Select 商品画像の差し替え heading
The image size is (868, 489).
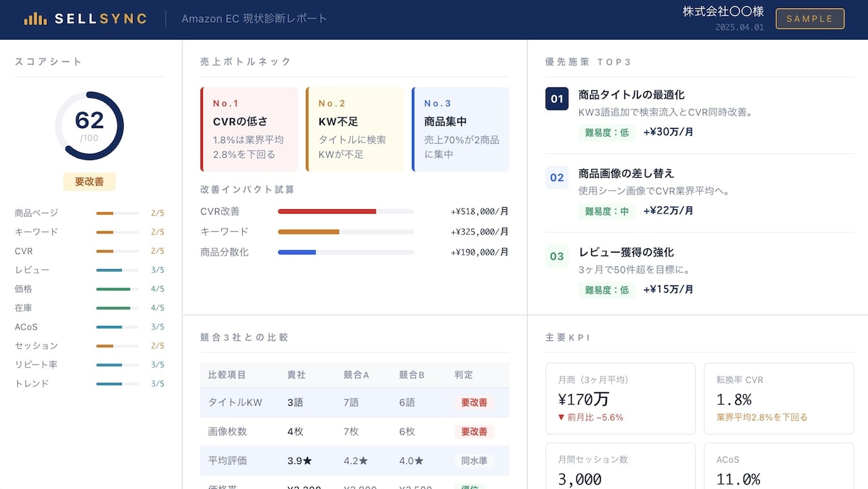[626, 174]
